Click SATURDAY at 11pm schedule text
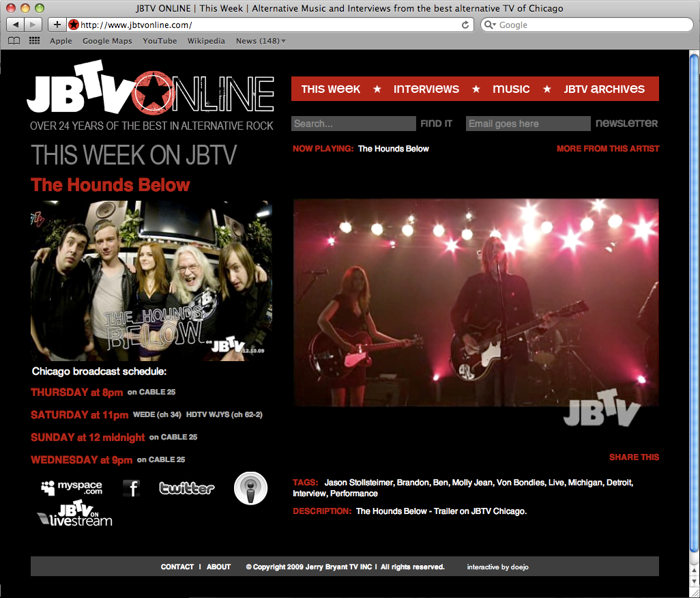 click(x=79, y=415)
